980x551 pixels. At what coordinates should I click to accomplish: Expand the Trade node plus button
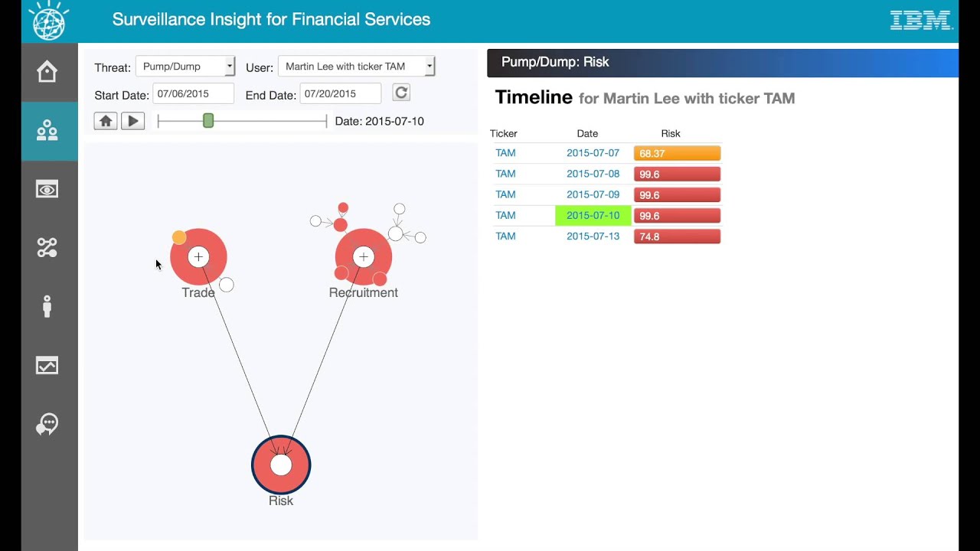click(x=198, y=257)
